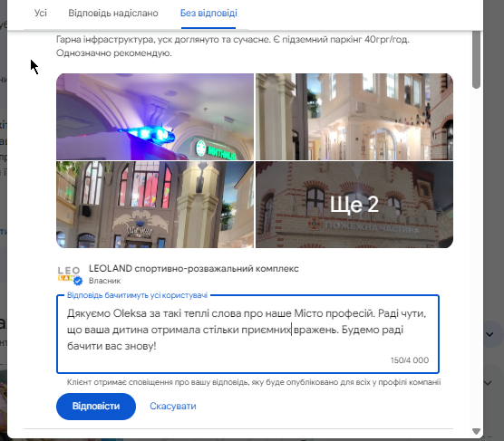The image size is (504, 441).
Task: Click the review text Однозначно рекомендую
Action: (114, 53)
